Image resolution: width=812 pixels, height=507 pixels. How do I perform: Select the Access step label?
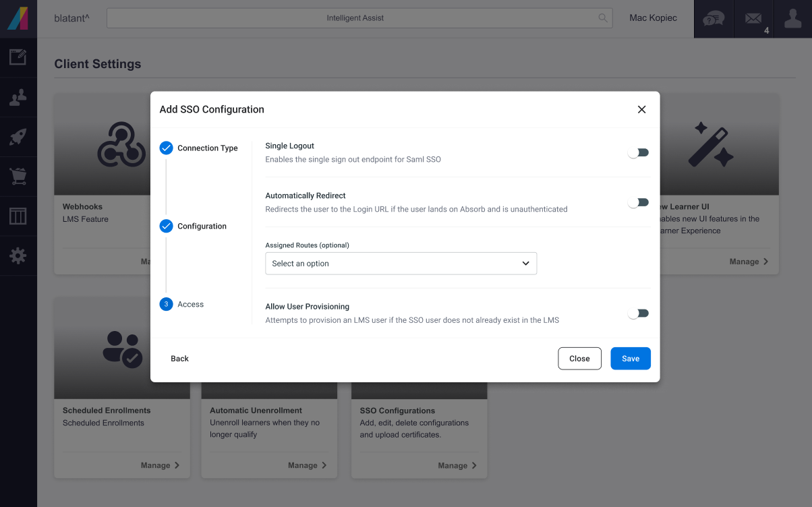(191, 305)
